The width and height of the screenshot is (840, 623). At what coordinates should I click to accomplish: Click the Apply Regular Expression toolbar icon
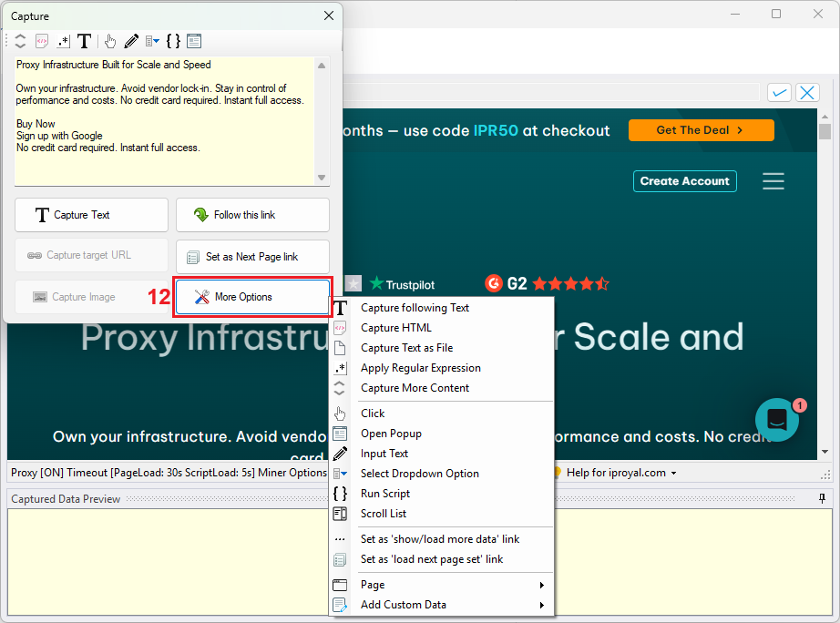[63, 41]
